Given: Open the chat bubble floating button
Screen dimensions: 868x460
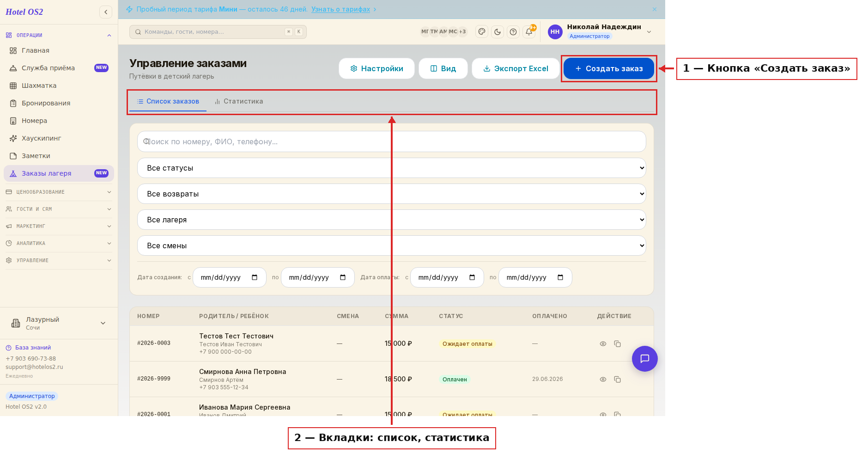Looking at the screenshot, I should coord(644,359).
